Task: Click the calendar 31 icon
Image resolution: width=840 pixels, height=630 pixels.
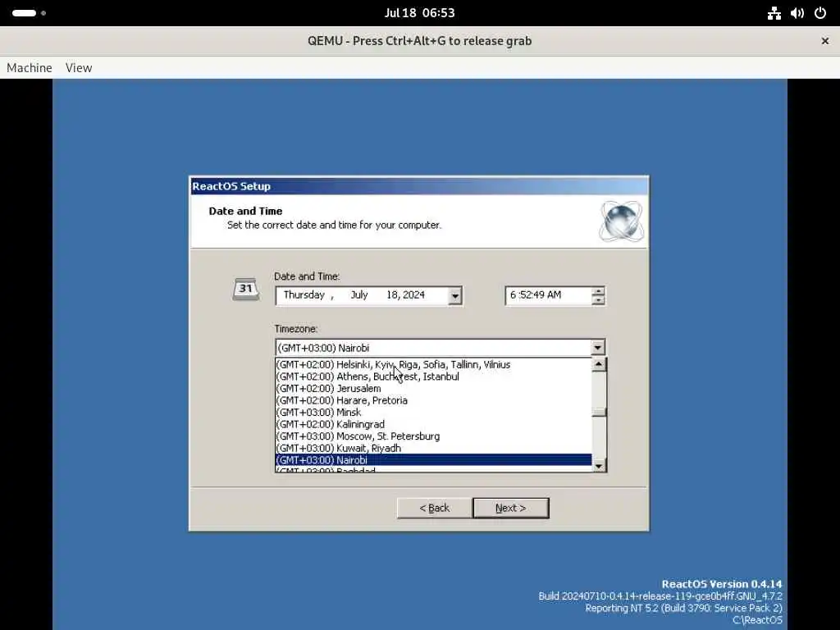Action: [x=246, y=290]
